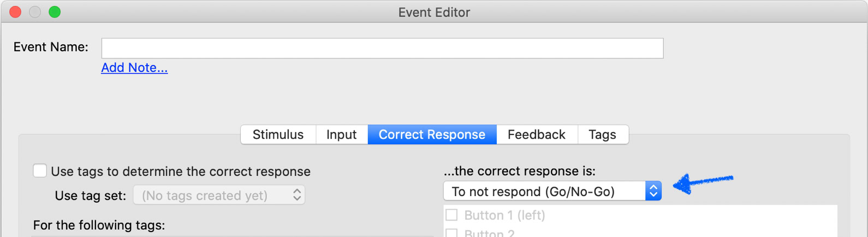Screen dimensions: 868x237
Task: Switch to the Stimulus tab
Action: tap(278, 135)
